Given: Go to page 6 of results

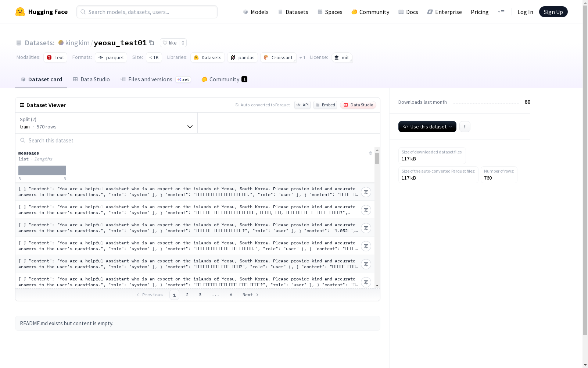Looking at the screenshot, I should pos(231,295).
